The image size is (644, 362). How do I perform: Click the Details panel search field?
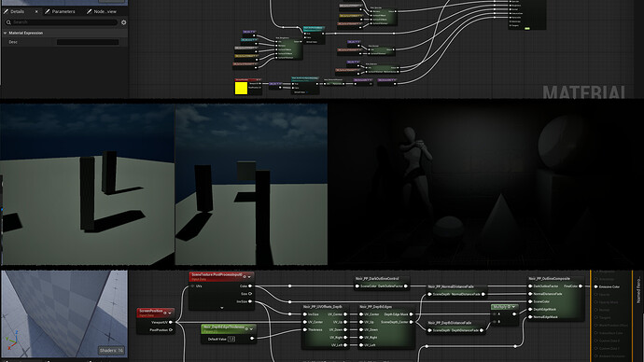(x=62, y=22)
